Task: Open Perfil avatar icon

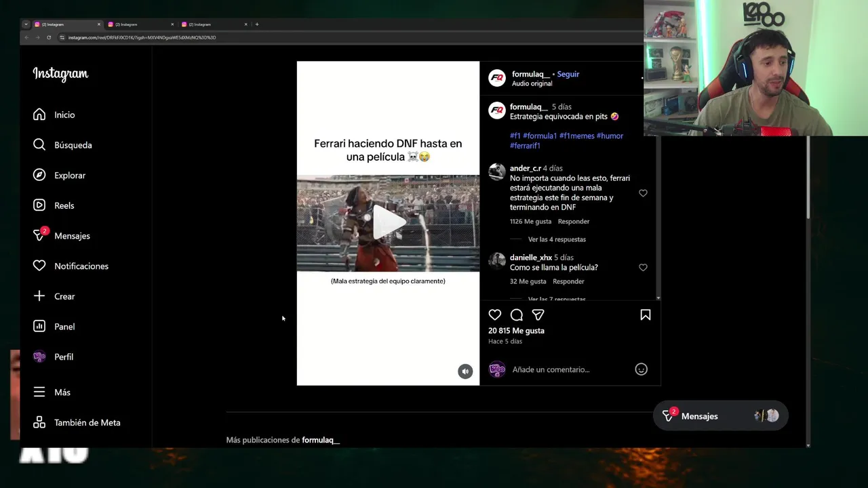Action: 39,357
